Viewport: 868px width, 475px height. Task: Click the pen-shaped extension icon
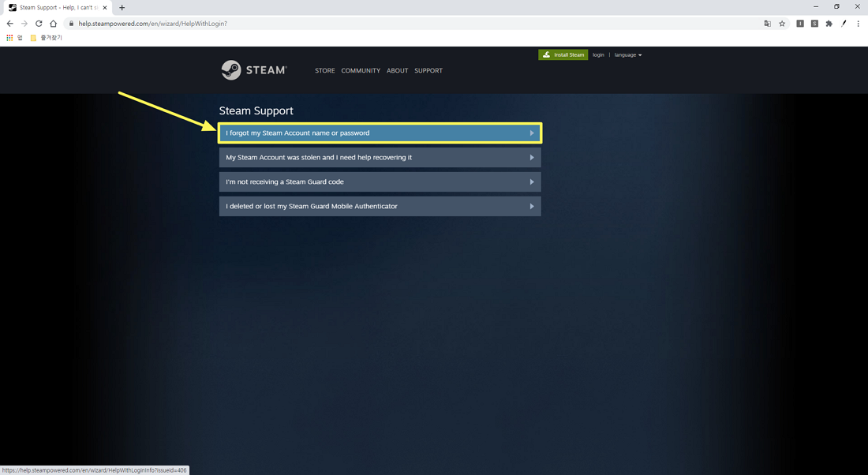click(844, 24)
